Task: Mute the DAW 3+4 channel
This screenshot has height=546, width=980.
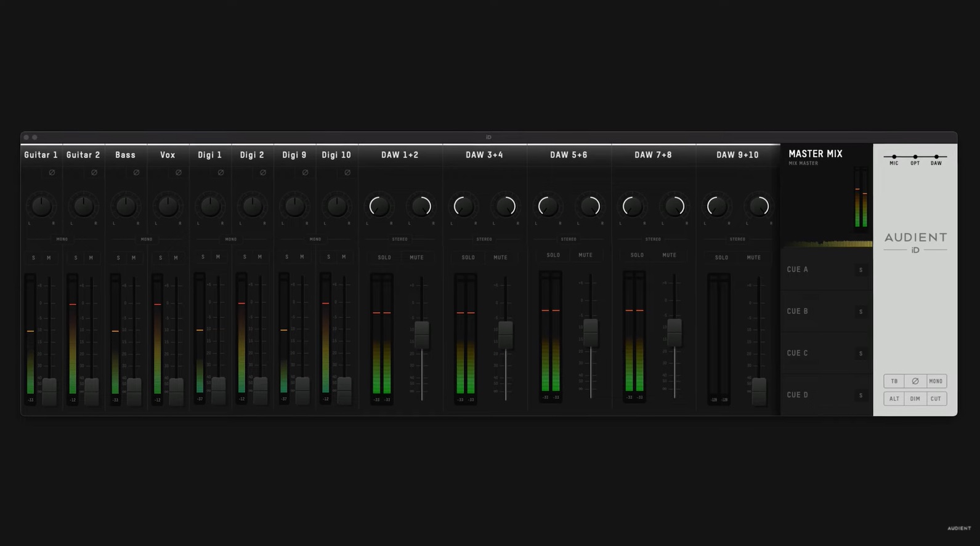Action: pyautogui.click(x=500, y=257)
